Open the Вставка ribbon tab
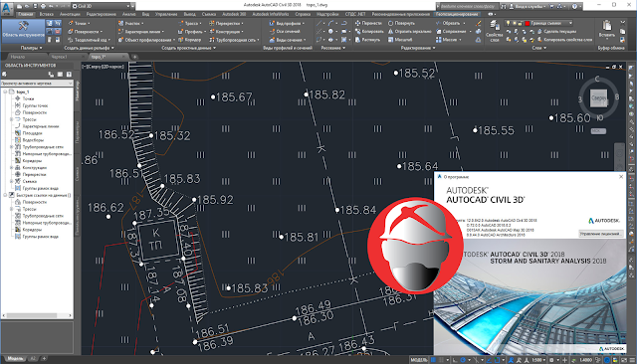Screen dimensions: 637x364 (47, 14)
